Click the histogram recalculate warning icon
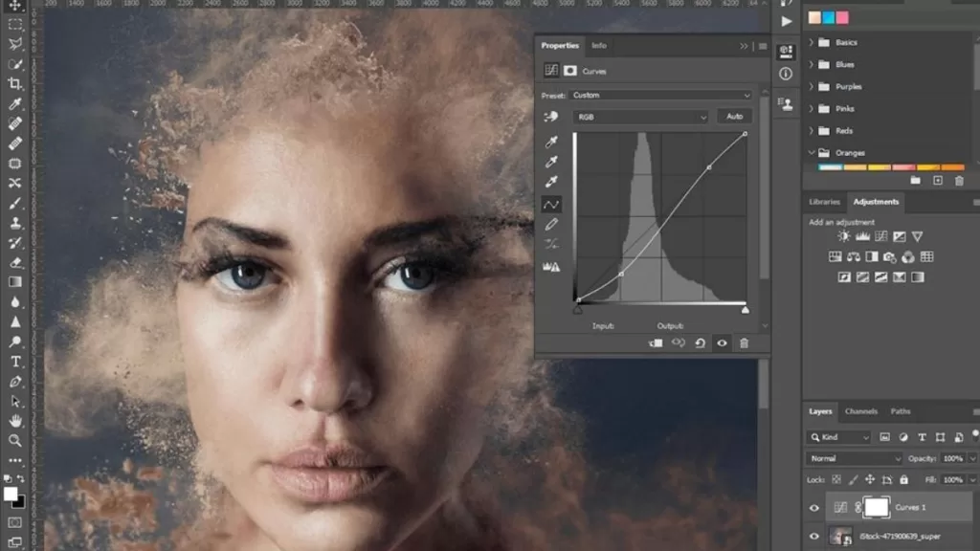The image size is (980, 551). [x=550, y=267]
